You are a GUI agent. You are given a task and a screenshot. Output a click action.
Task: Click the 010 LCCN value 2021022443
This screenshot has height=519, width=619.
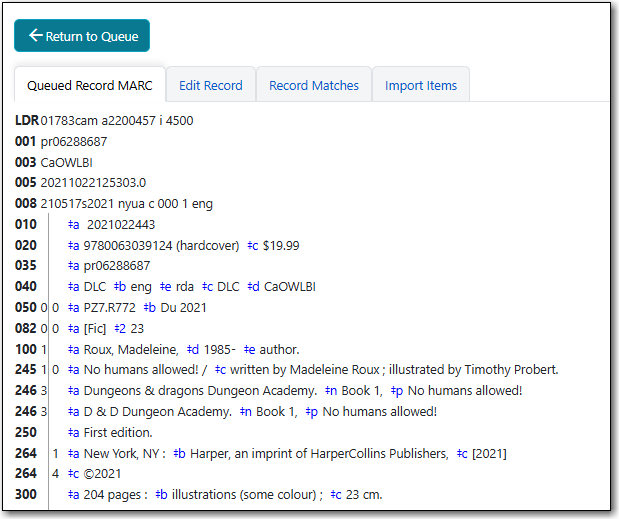[x=121, y=225]
